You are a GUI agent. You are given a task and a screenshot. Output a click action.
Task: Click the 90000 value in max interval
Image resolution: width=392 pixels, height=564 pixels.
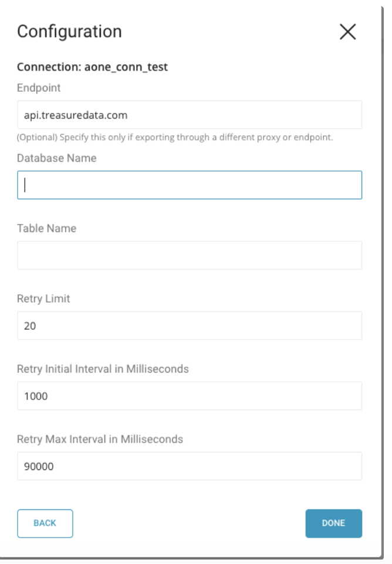click(38, 466)
